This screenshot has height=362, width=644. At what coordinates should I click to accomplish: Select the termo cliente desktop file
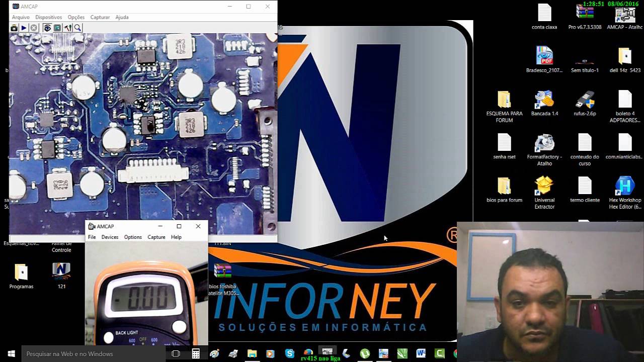click(x=585, y=190)
